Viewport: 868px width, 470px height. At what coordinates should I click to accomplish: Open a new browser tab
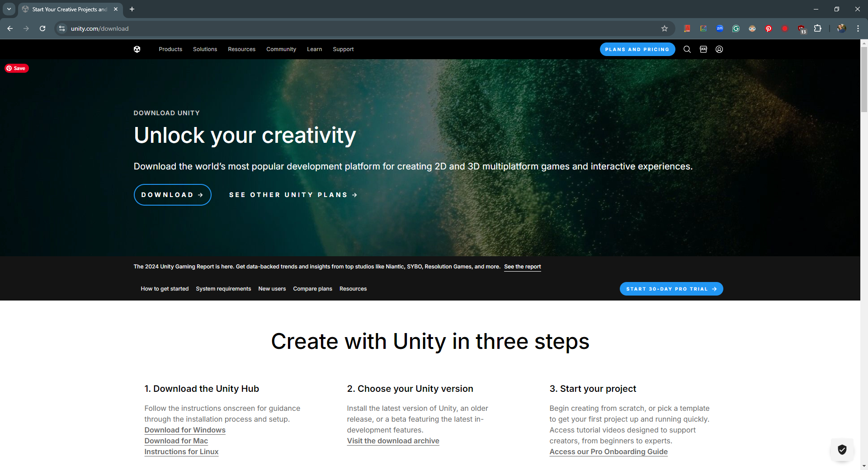(132, 9)
